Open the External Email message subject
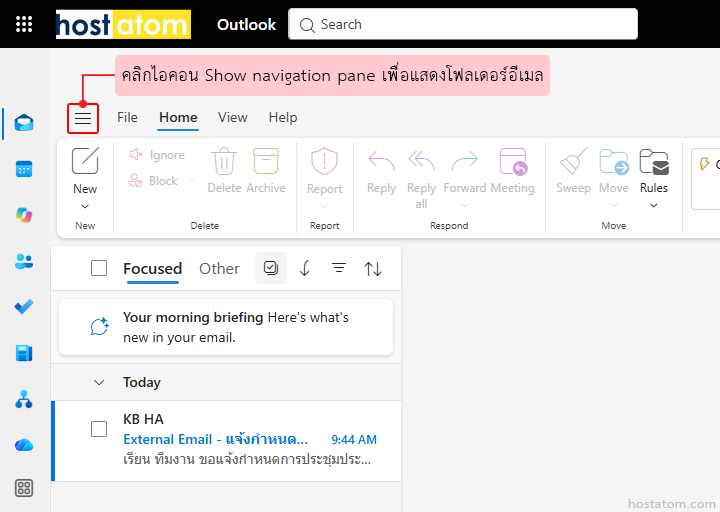 coord(215,439)
